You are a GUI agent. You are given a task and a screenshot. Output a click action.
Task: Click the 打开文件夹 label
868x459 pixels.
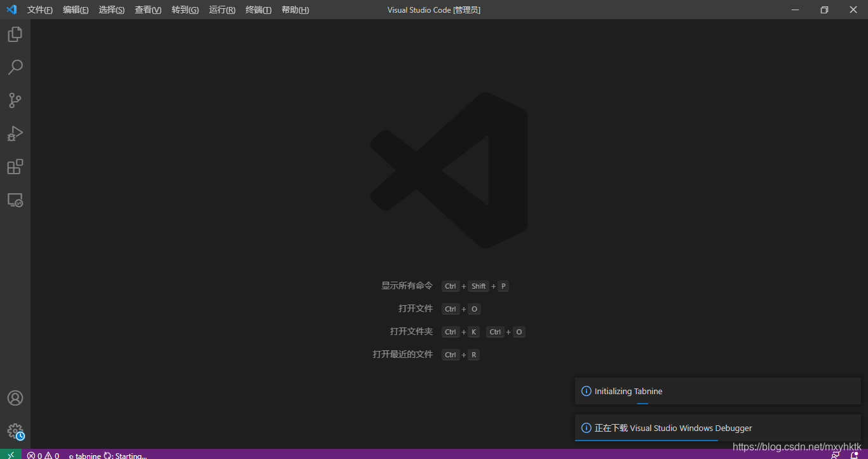click(411, 332)
